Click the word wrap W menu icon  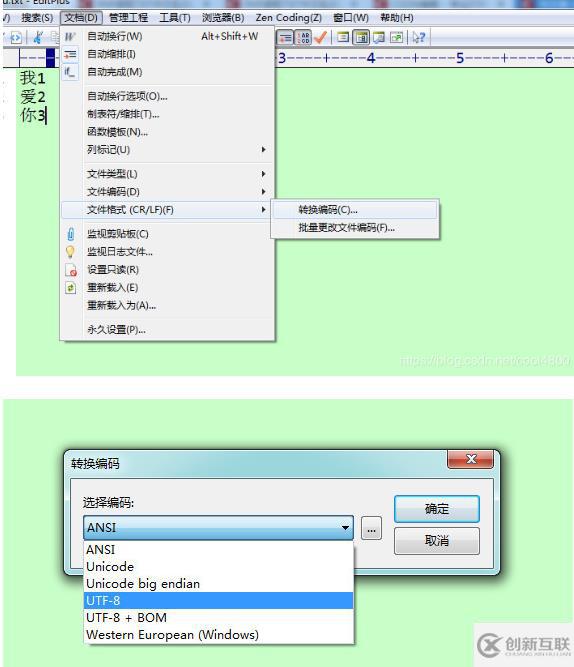70,37
